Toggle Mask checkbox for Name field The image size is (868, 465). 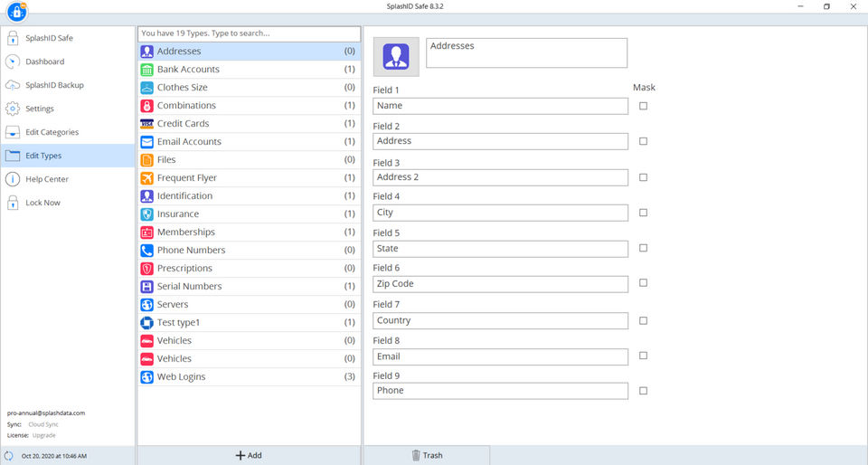point(643,106)
